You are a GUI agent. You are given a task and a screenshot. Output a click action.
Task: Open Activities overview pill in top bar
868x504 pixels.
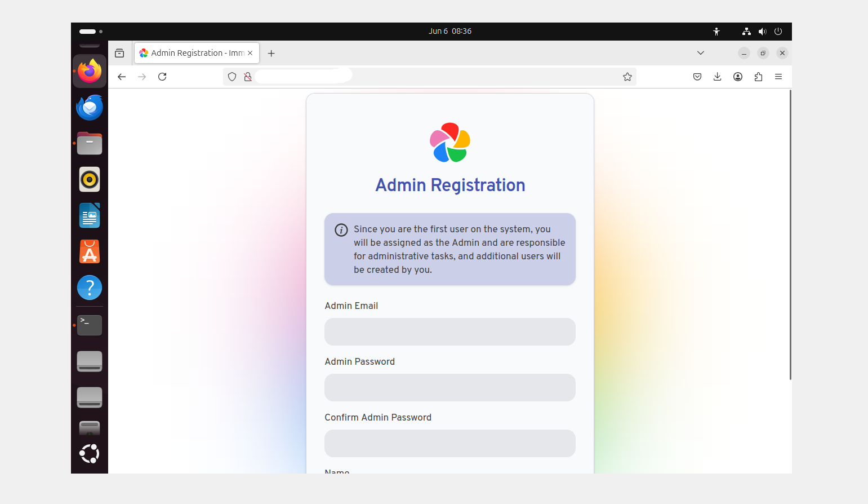click(x=91, y=32)
